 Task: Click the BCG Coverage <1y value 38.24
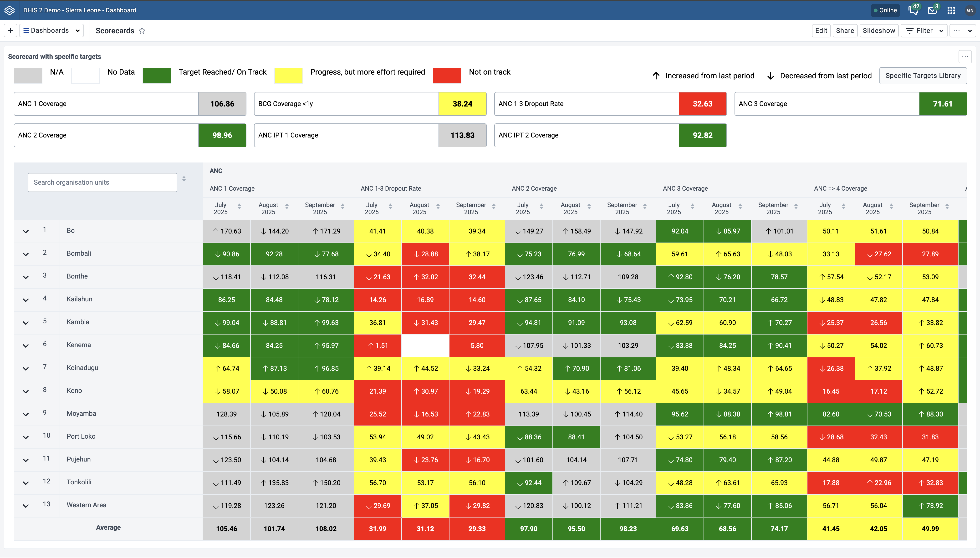[x=462, y=104]
